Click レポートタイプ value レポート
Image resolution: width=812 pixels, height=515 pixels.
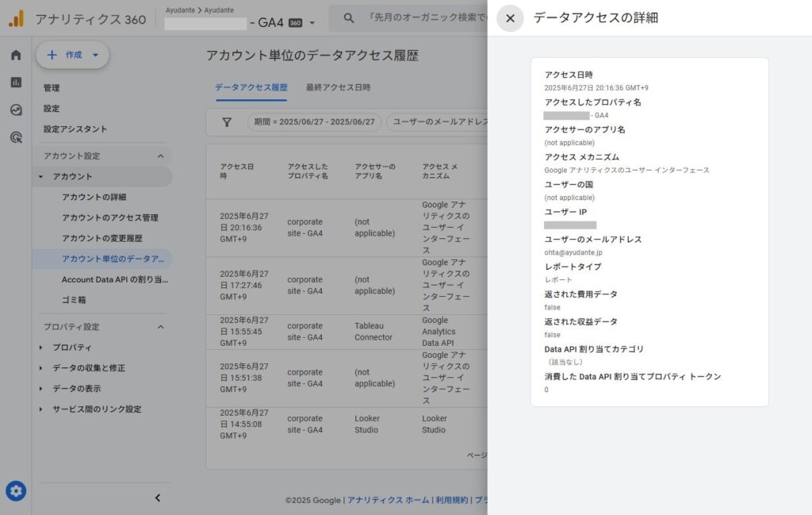pyautogui.click(x=557, y=280)
